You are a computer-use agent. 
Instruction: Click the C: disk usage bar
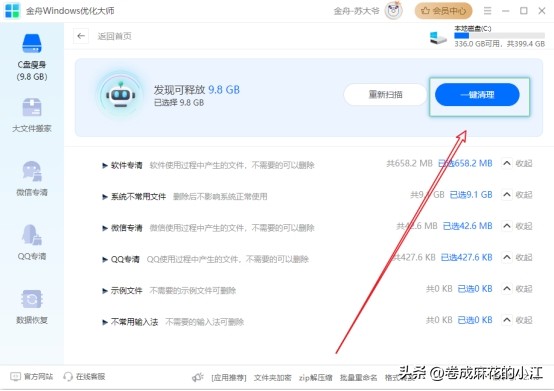500,36
